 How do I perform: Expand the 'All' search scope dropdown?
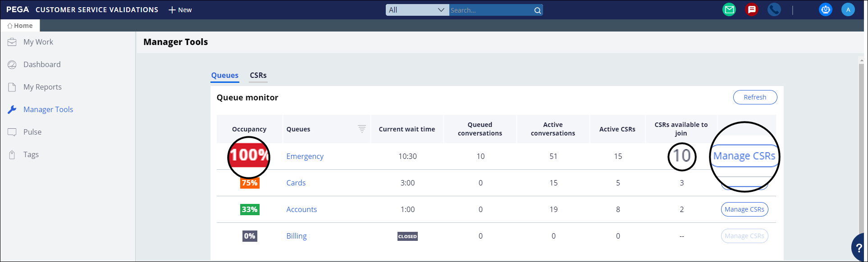(417, 10)
